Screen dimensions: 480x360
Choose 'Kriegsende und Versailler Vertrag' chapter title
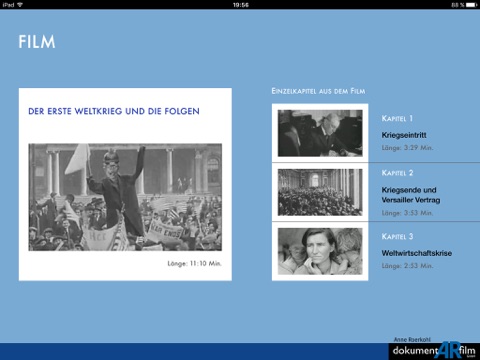[411, 195]
